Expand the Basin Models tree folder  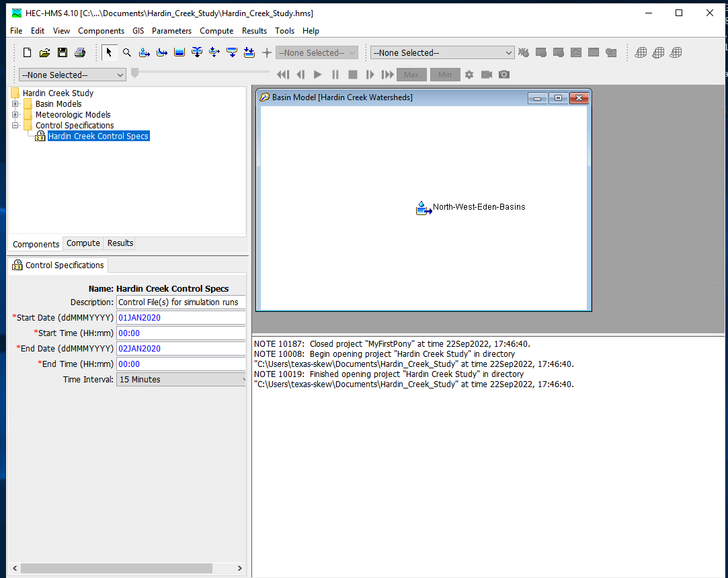15,104
